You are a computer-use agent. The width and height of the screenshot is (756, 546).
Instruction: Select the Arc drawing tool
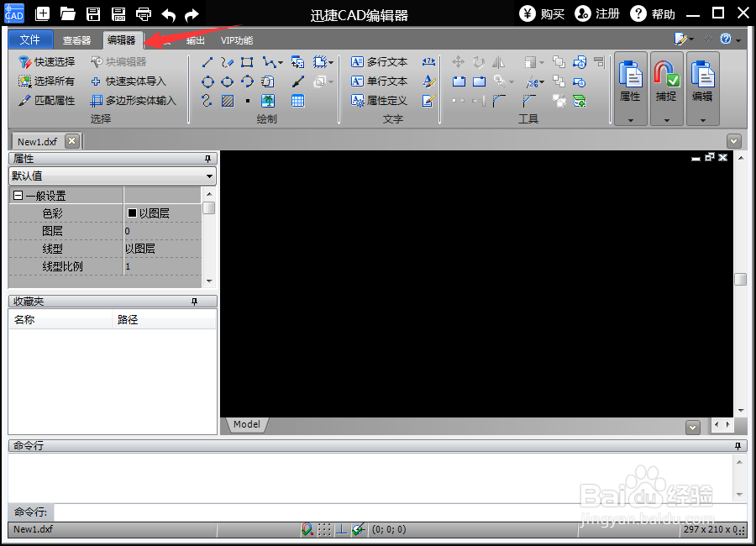pyautogui.click(x=247, y=81)
